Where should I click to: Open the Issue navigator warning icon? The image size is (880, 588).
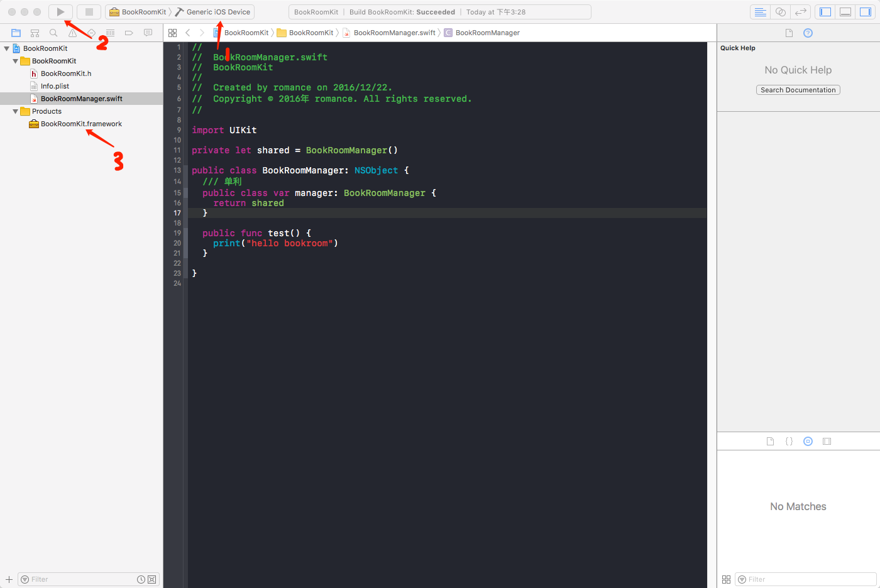click(72, 33)
